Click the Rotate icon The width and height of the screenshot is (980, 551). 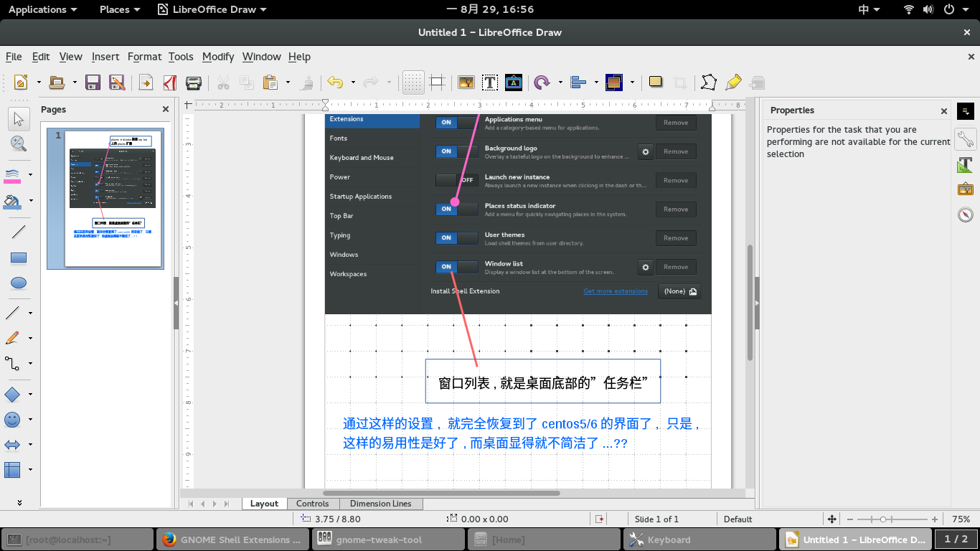[x=542, y=83]
